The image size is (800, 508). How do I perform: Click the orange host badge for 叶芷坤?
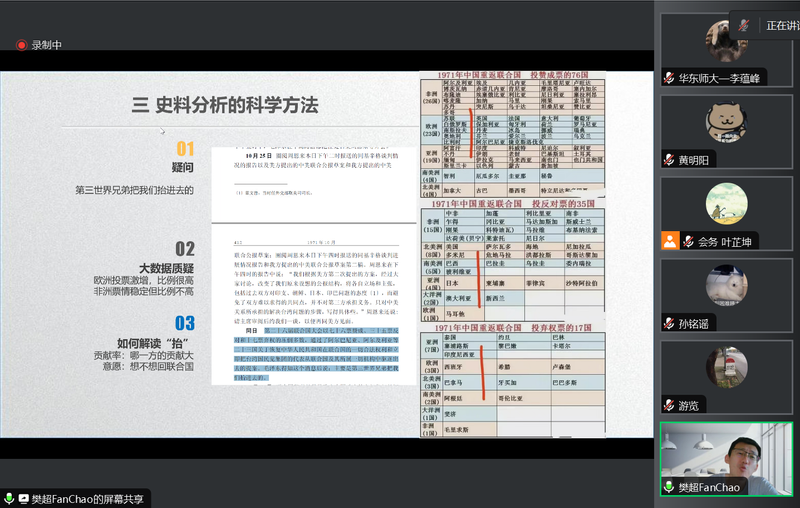[670, 241]
